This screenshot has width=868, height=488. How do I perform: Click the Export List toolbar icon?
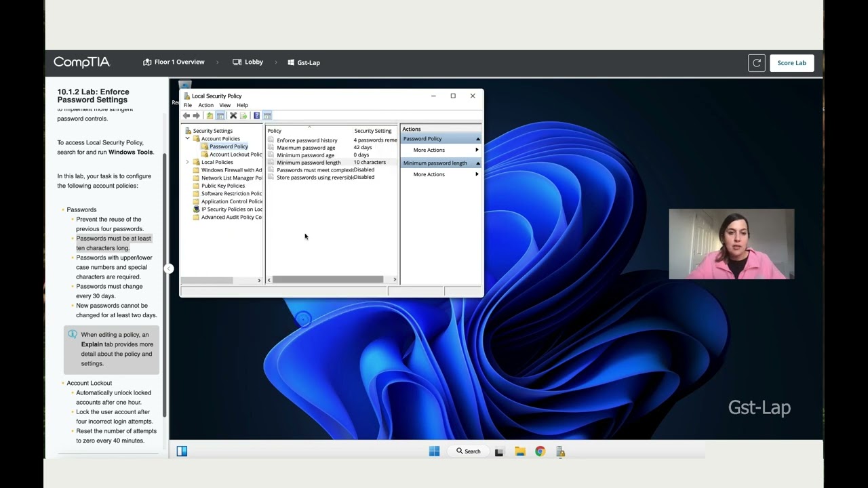[243, 115]
